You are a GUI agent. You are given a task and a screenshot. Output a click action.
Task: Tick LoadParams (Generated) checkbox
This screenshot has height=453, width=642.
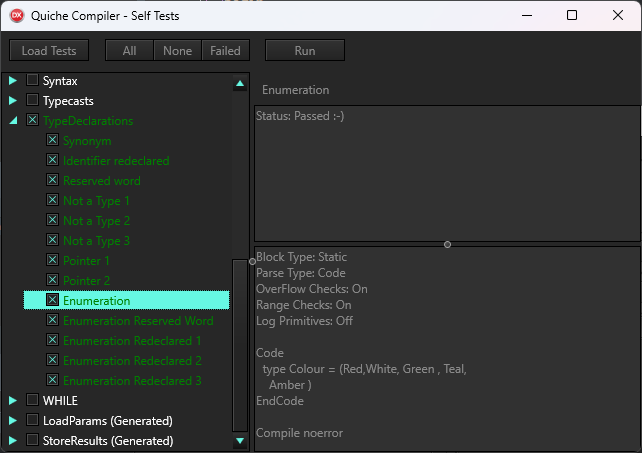click(32, 419)
